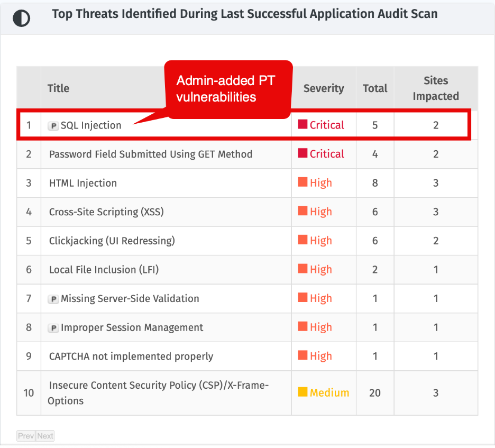Sort by the Severity column header

coord(324,88)
